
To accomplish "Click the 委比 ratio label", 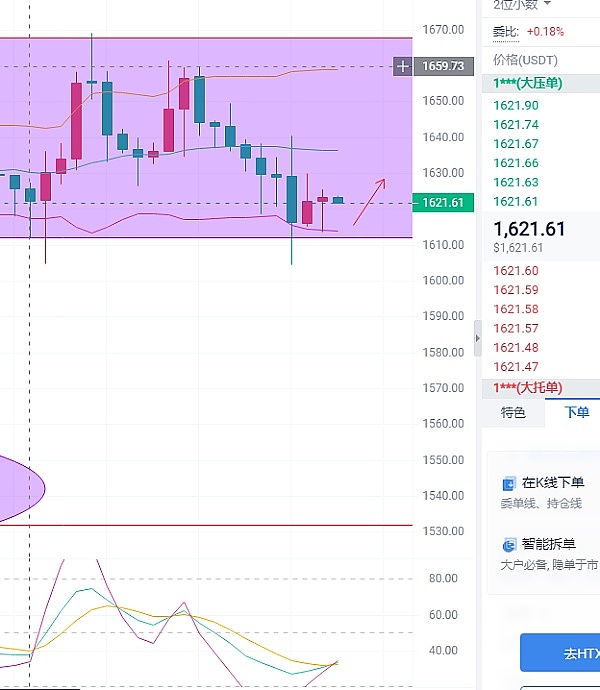I will click(x=506, y=32).
